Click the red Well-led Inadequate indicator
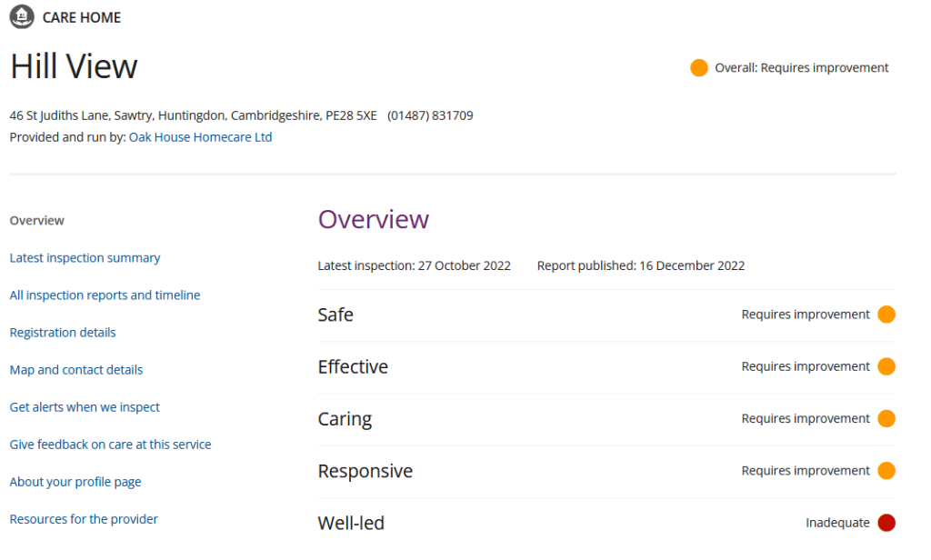 point(886,523)
